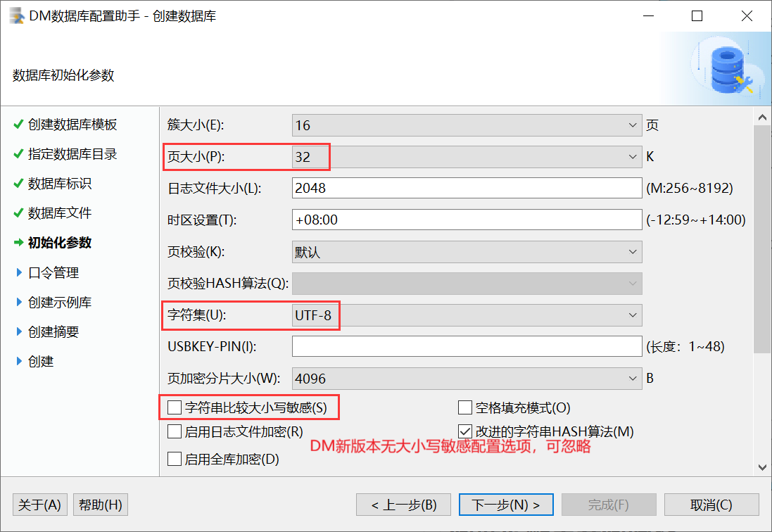Select 口令管理 step in sidebar
Image resolution: width=772 pixels, height=532 pixels.
[53, 272]
